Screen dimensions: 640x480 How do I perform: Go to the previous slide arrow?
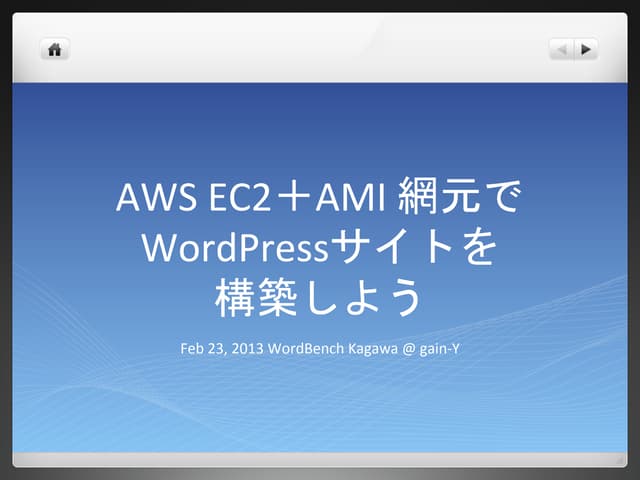pyautogui.click(x=562, y=48)
